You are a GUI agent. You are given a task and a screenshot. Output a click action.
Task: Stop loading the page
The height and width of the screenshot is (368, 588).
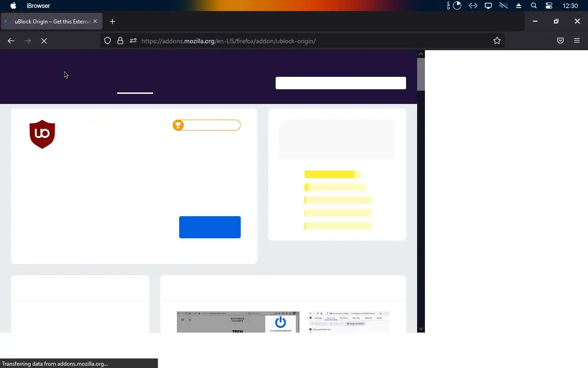(44, 41)
